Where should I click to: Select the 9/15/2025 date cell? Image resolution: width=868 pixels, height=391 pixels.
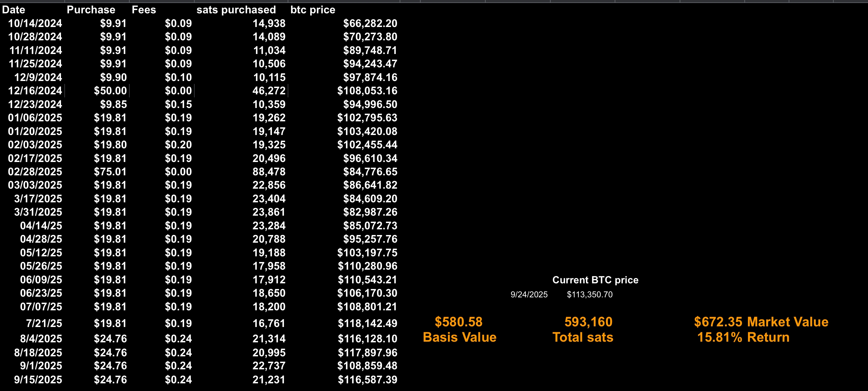38,380
